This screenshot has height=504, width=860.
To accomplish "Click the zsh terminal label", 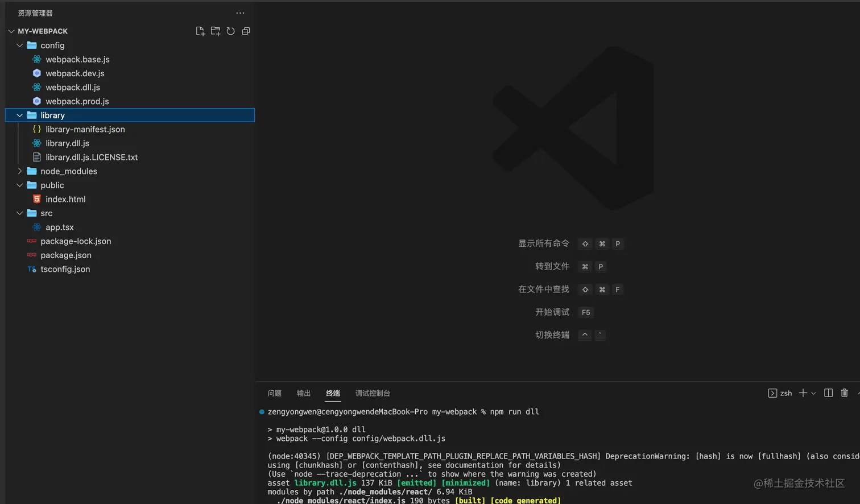I will [786, 393].
